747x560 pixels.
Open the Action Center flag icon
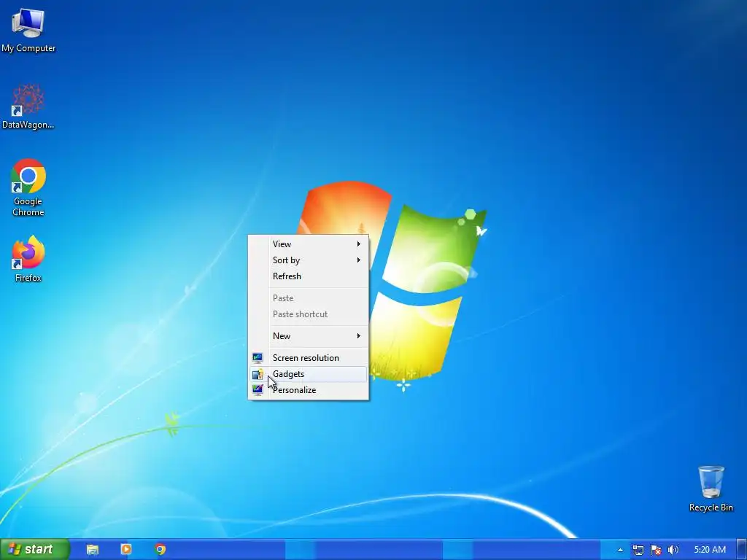(656, 550)
